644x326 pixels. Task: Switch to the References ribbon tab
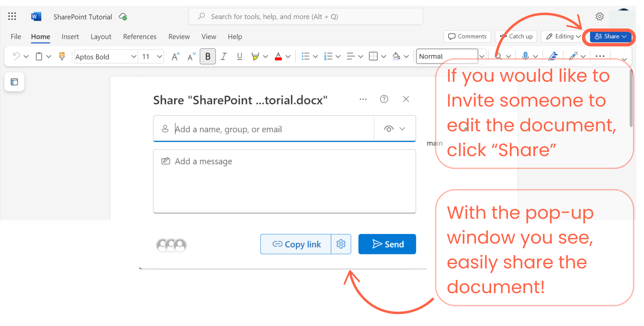click(x=139, y=37)
